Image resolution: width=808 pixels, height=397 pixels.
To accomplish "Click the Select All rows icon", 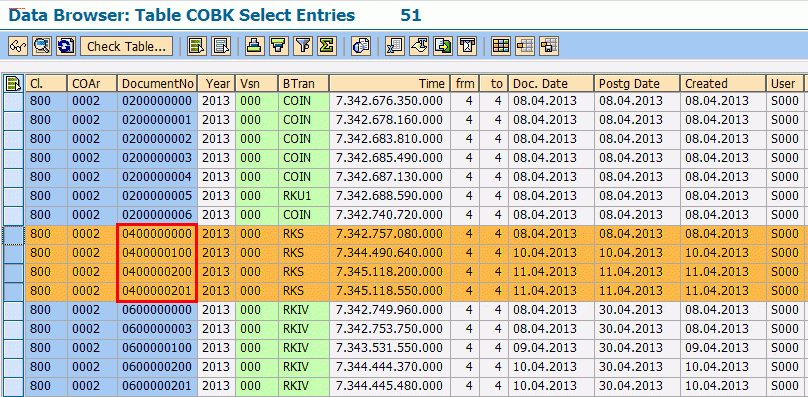I will coord(197,46).
